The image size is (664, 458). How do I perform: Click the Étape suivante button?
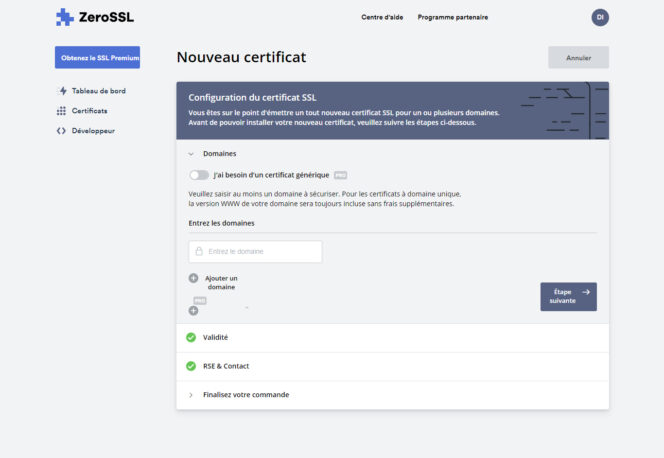(x=568, y=296)
